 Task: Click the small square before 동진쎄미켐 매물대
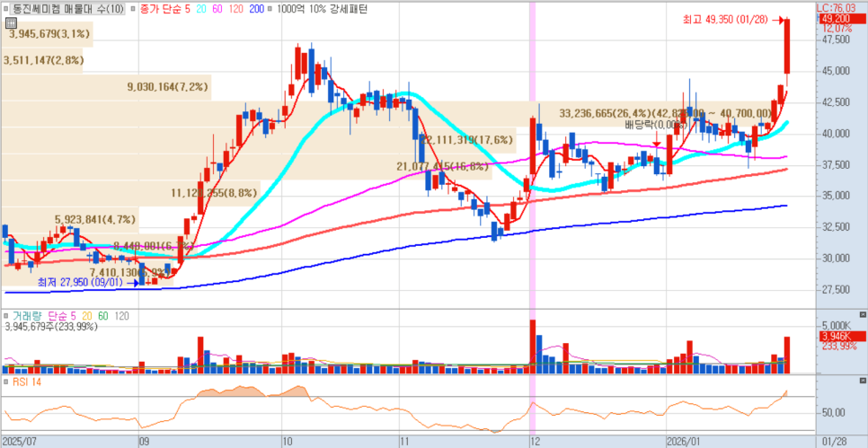[6, 8]
